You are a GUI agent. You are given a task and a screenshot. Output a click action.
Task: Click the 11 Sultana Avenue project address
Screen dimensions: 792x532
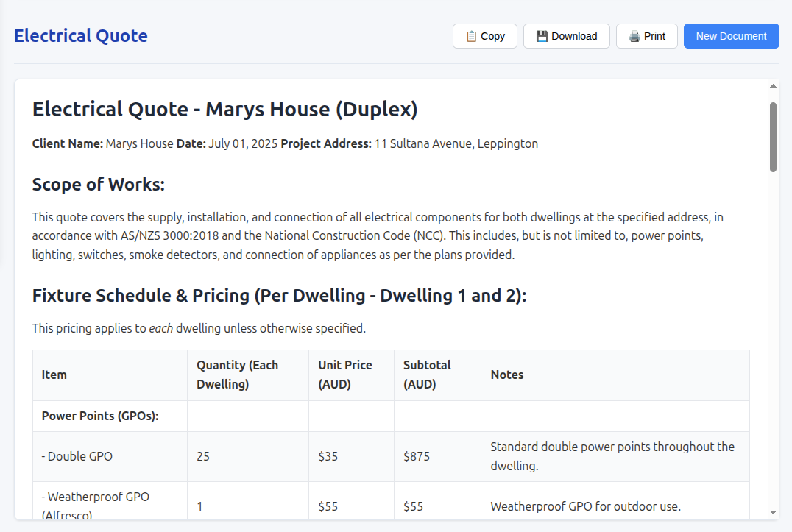tap(456, 143)
